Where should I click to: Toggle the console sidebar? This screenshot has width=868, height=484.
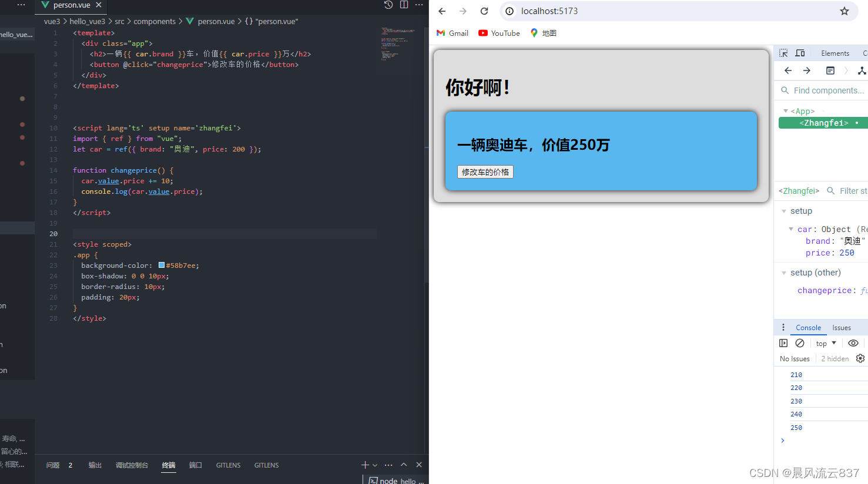(783, 343)
